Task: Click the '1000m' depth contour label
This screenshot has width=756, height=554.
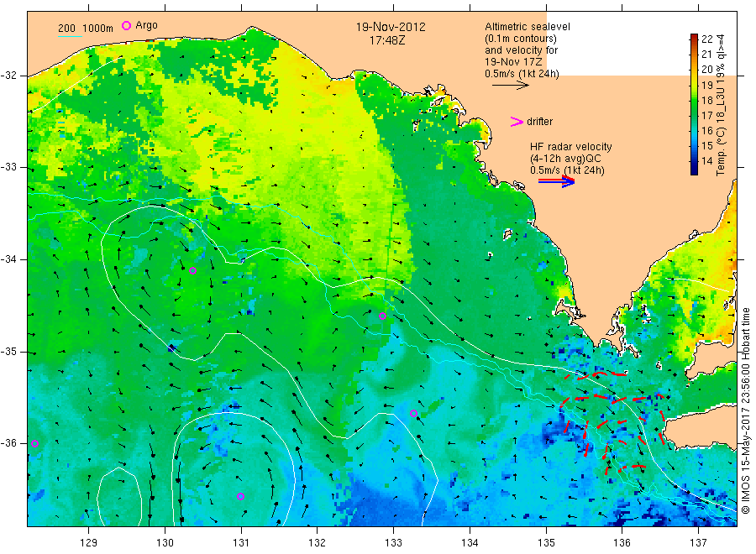Action: [97, 29]
